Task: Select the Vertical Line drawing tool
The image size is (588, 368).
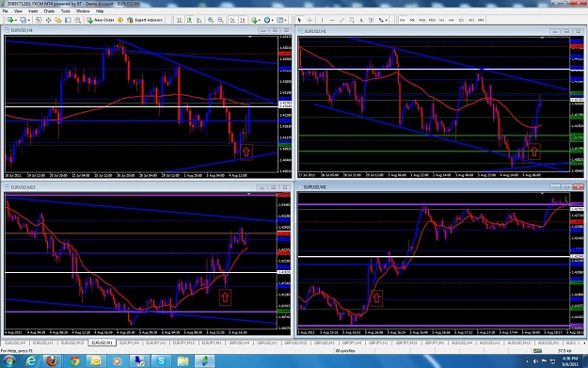Action: click(x=322, y=20)
